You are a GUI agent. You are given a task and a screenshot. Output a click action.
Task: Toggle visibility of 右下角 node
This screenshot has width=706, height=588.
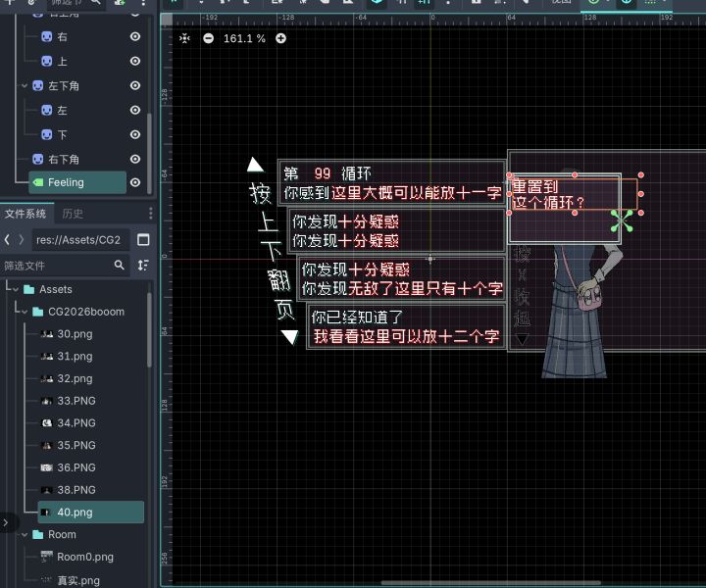coord(135,159)
